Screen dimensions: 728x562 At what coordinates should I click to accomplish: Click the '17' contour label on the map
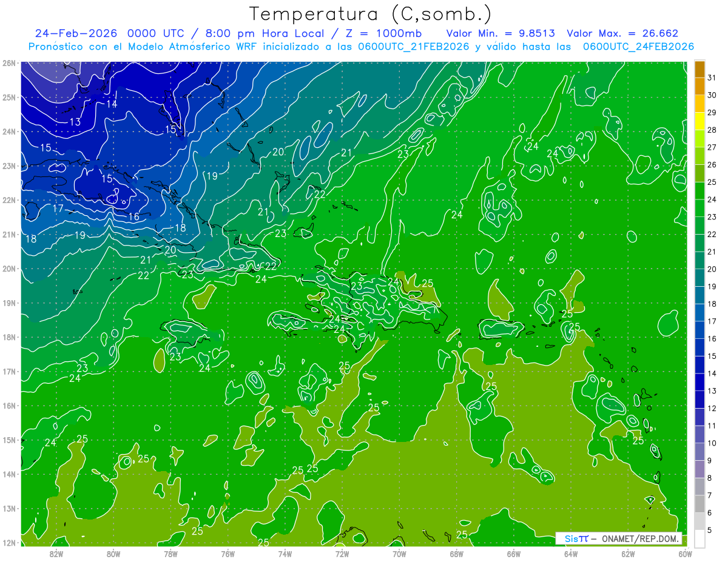[x=58, y=208]
